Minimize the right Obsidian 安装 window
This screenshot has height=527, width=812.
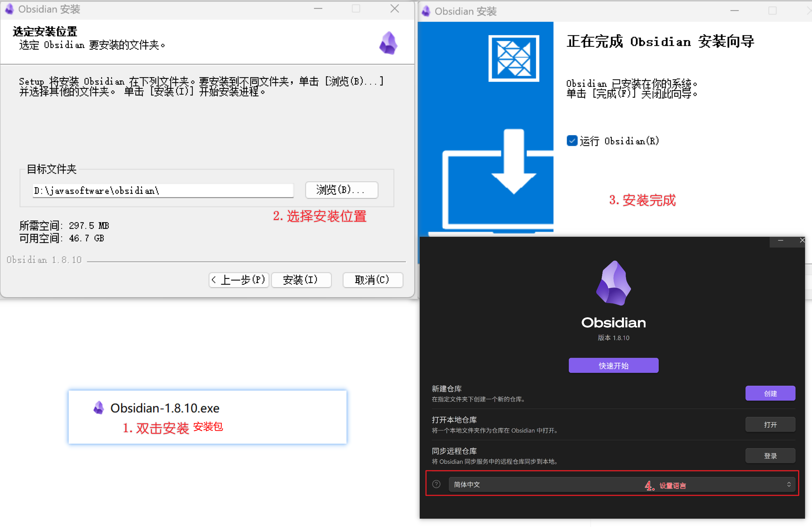(734, 11)
